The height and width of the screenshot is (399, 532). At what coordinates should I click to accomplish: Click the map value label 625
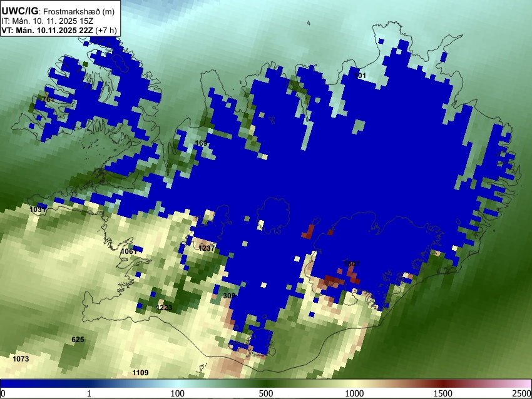(78, 340)
